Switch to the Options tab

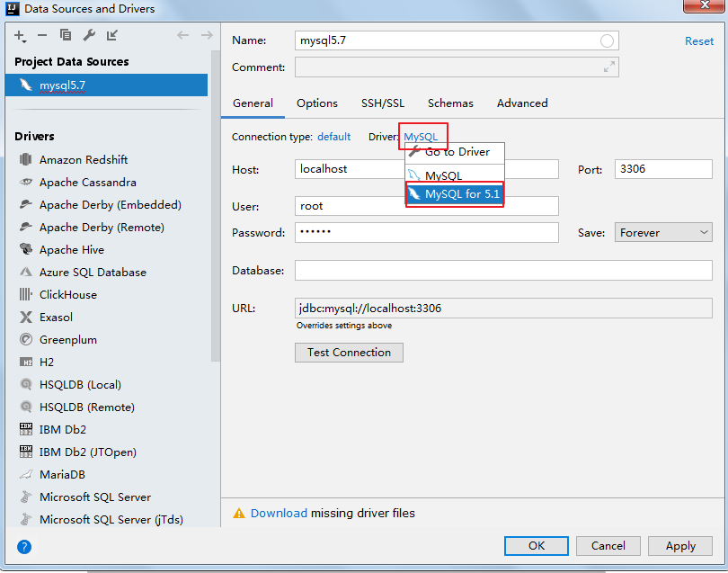[x=317, y=103]
